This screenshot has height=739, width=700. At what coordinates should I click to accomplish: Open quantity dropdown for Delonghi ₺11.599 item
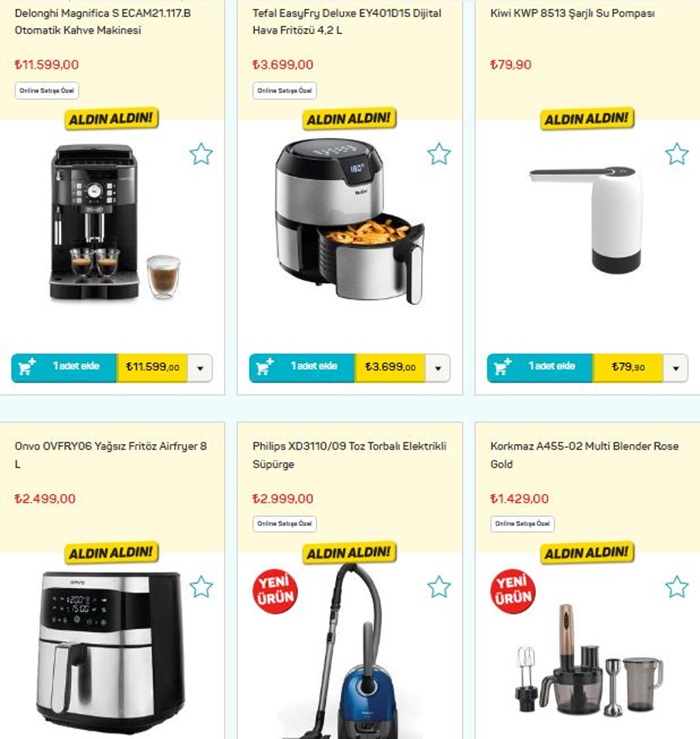[x=200, y=368]
